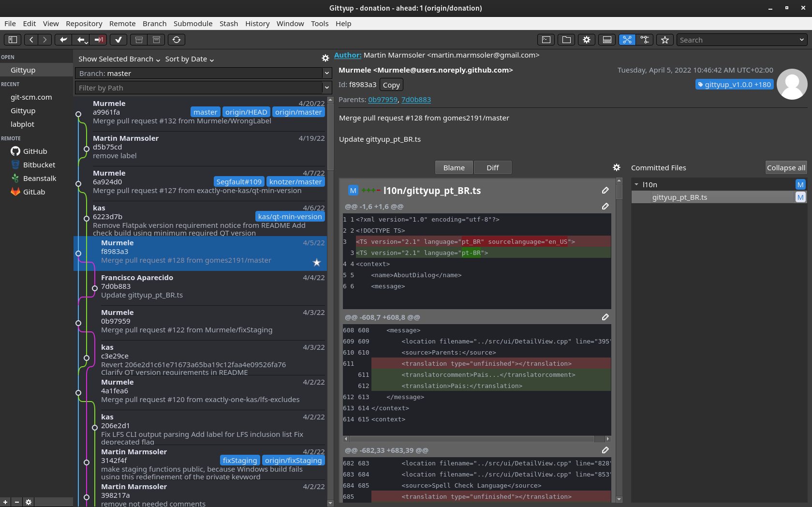Open the GitLab remote
This screenshot has width=812, height=507.
(28, 192)
